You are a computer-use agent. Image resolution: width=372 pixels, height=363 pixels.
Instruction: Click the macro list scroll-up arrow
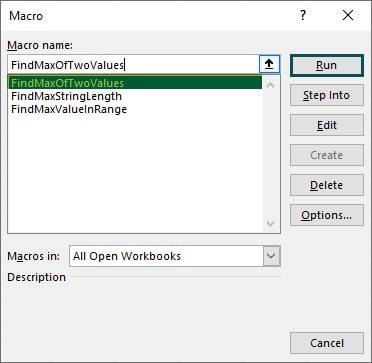click(271, 85)
